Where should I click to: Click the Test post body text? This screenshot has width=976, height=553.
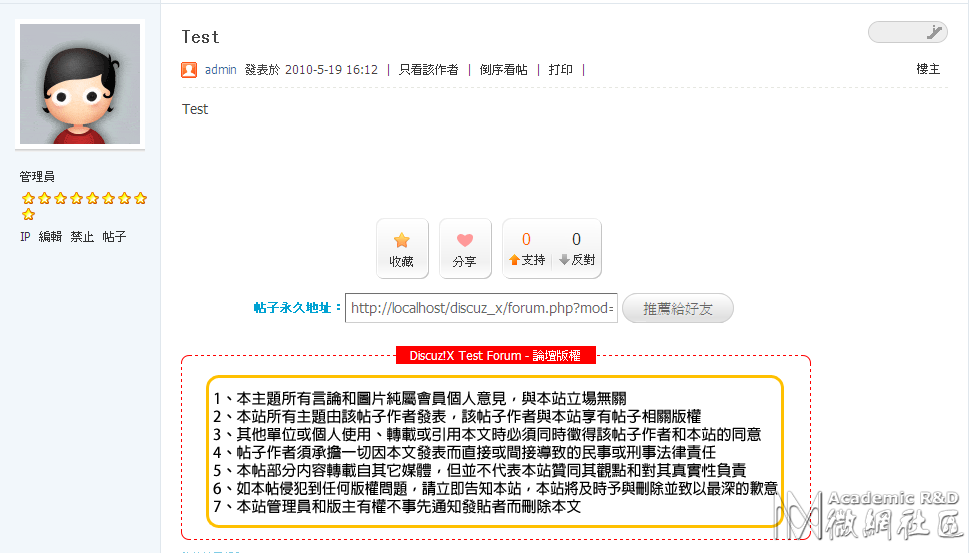[195, 109]
